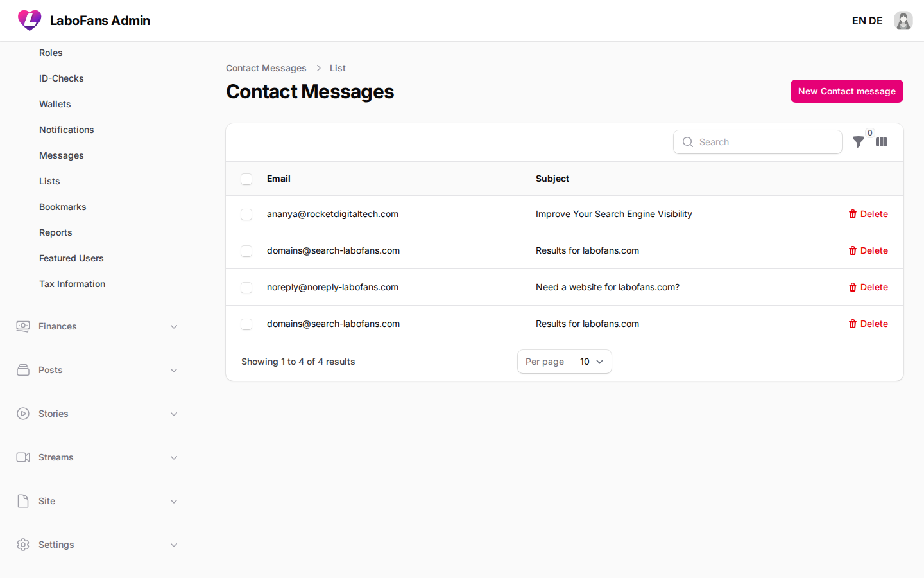Expand the Site section chevron
The image size is (924, 578).
point(174,501)
